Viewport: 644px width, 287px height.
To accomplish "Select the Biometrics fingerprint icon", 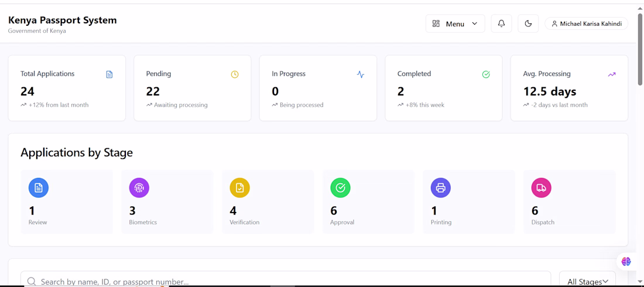I will coord(139,188).
